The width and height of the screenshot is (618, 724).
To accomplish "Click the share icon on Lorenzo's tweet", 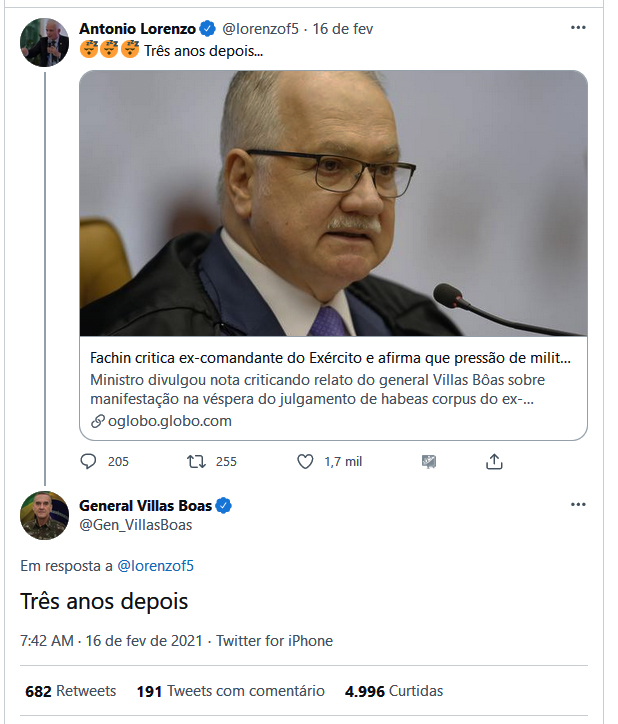I will (x=493, y=461).
